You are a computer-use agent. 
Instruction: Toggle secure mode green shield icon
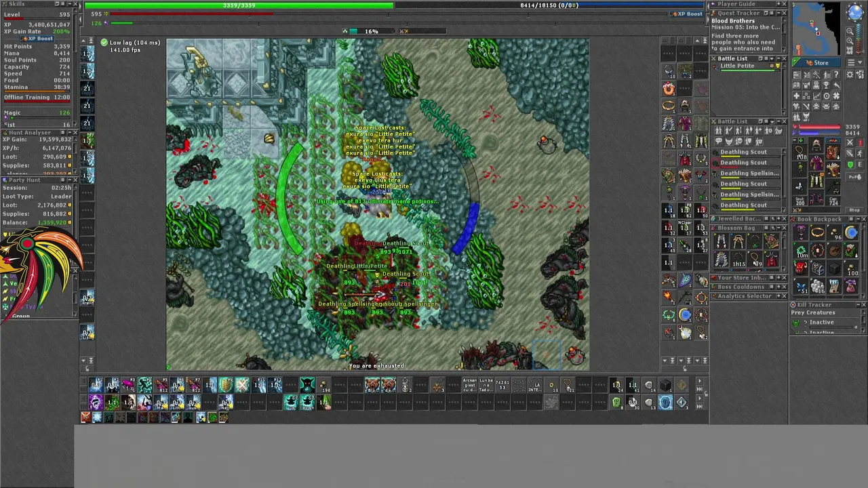click(850, 165)
